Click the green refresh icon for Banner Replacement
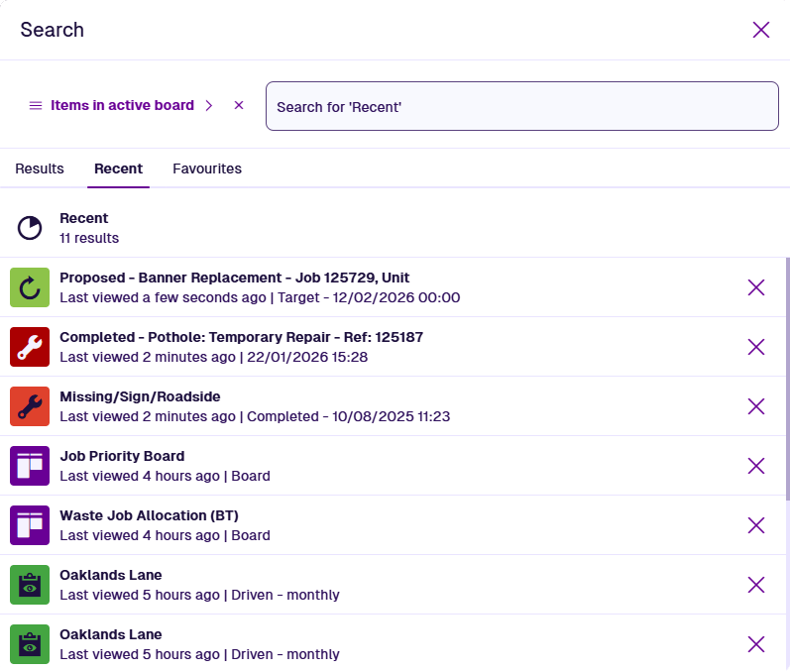 (30, 287)
